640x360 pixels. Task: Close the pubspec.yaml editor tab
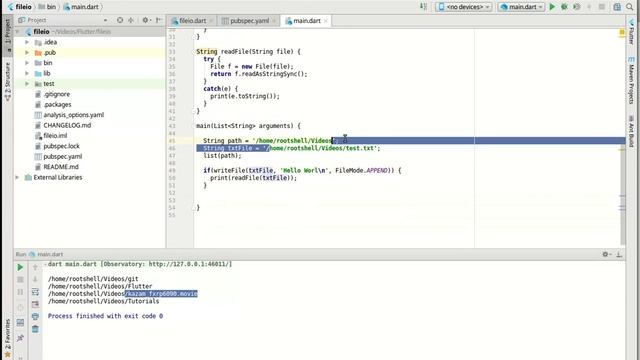(x=274, y=21)
